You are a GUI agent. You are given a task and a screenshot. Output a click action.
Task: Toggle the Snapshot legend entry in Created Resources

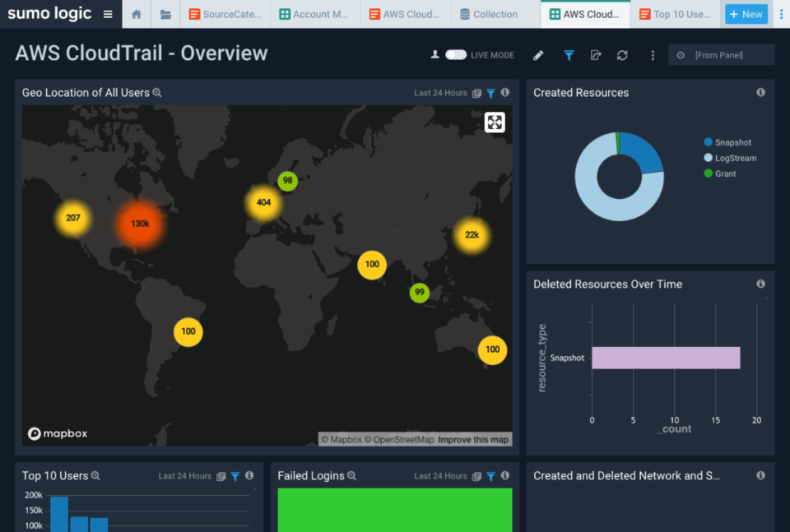click(x=727, y=141)
